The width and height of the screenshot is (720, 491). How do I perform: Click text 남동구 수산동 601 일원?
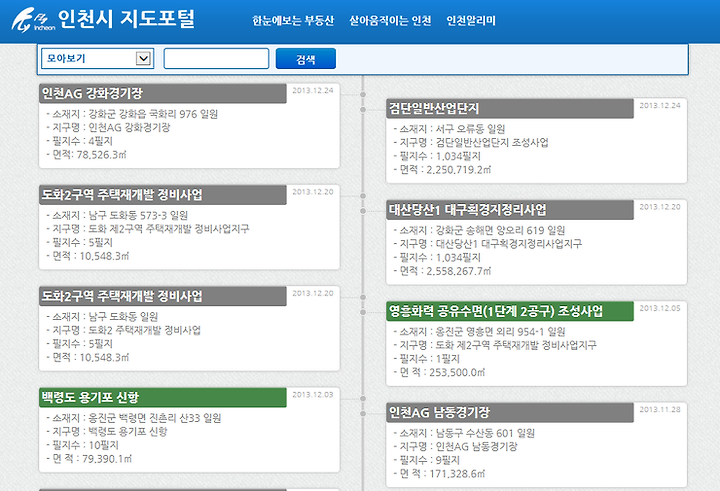(485, 433)
